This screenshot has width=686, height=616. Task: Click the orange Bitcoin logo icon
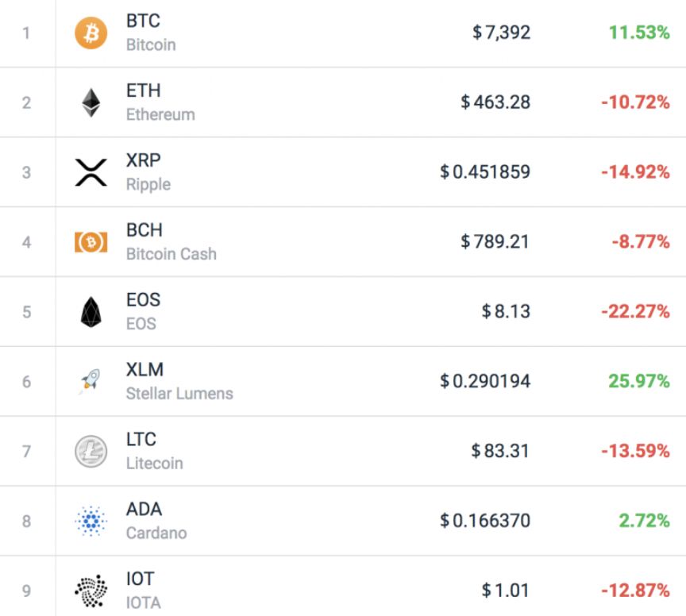coord(91,33)
